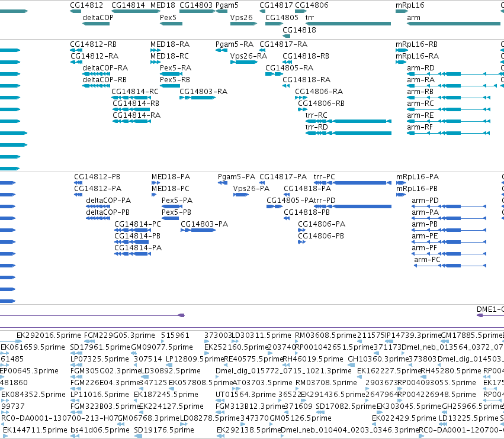The height and width of the screenshot is (439, 504).
Task: Click transcript CG14814-RA glyph
Action: [x=132, y=121]
